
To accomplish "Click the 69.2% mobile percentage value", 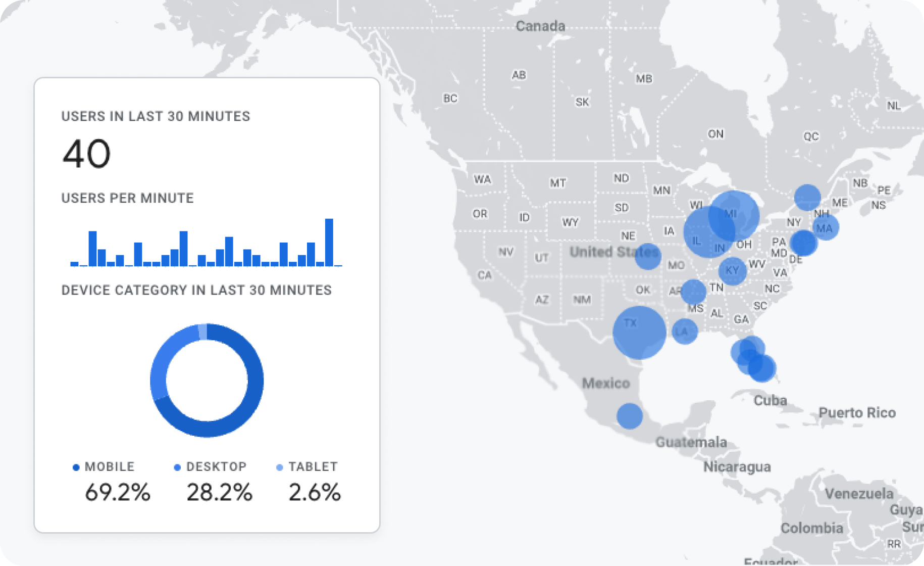I will point(117,492).
